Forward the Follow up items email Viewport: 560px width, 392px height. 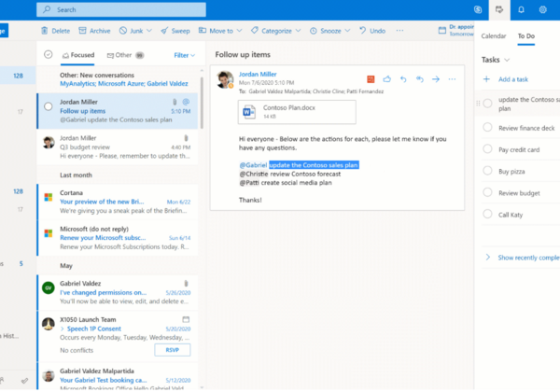(x=436, y=79)
